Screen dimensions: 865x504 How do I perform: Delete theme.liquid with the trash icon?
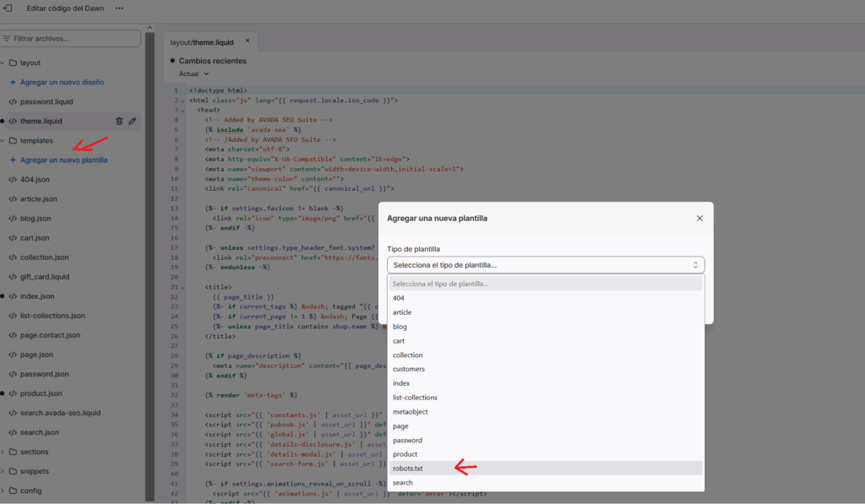[119, 122]
